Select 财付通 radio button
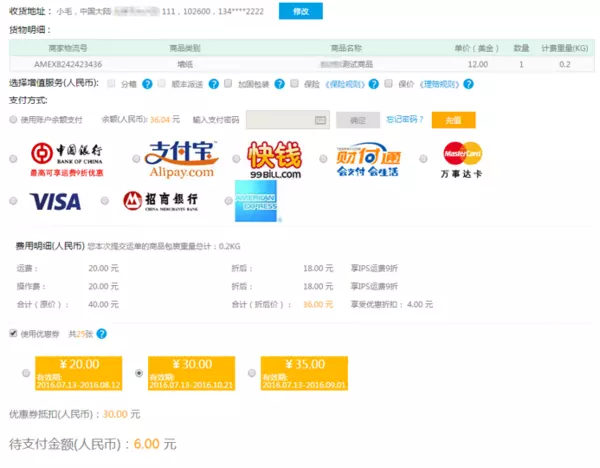 [x=323, y=159]
